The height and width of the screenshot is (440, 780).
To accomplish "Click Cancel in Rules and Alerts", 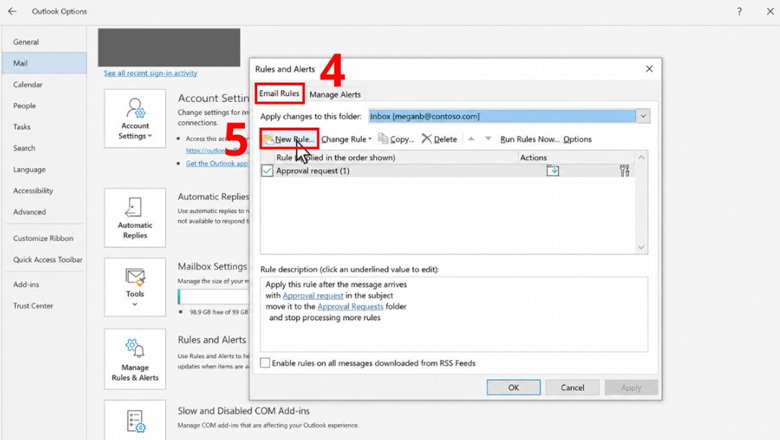I will (573, 387).
